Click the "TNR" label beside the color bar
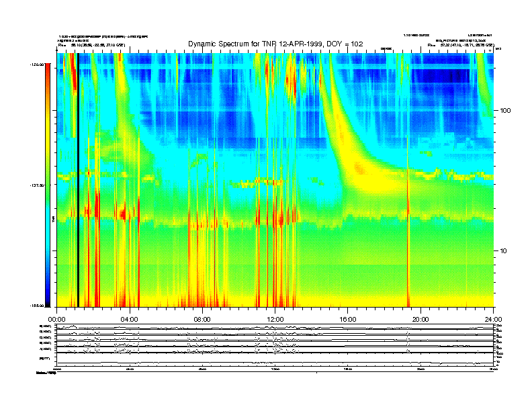This screenshot has height=411, width=532. [x=54, y=220]
